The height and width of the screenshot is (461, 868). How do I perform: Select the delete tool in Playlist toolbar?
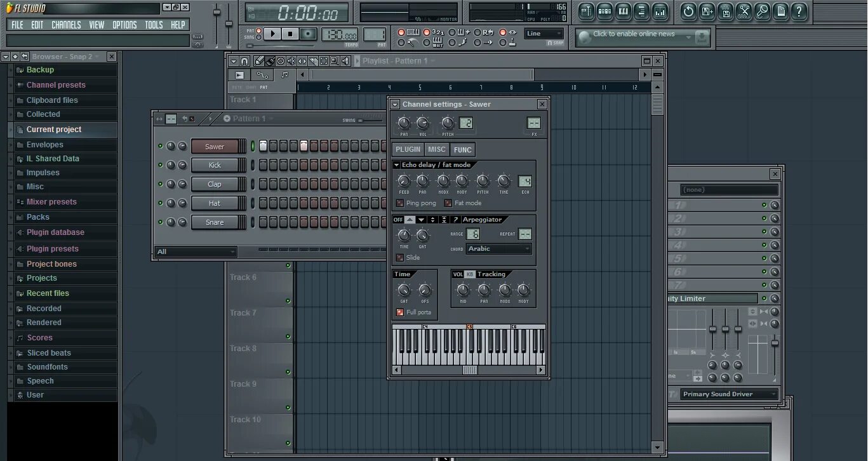pos(281,61)
